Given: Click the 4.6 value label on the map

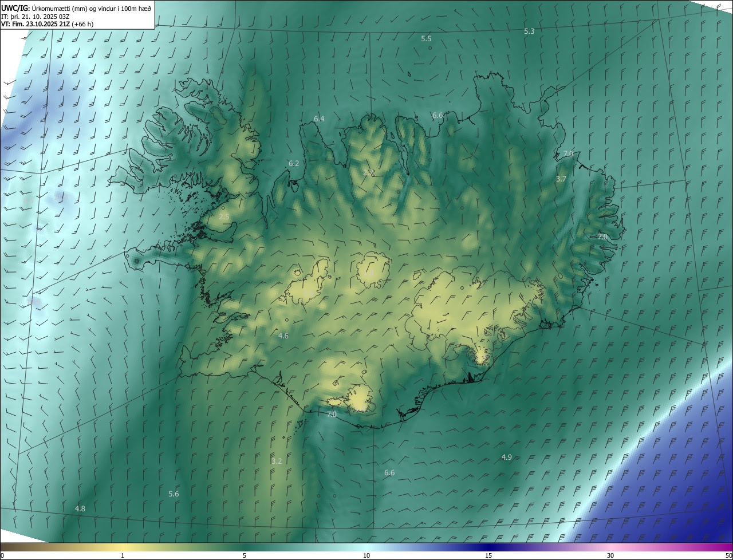Looking at the screenshot, I should (x=283, y=336).
